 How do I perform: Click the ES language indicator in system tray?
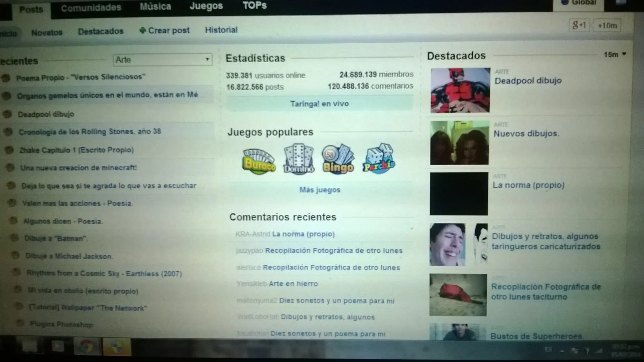[548, 350]
